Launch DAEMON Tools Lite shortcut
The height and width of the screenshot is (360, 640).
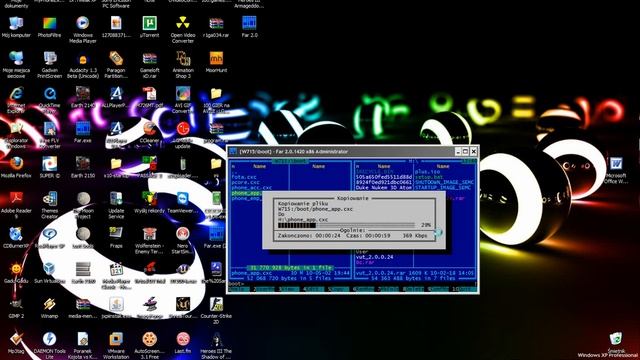click(49, 346)
